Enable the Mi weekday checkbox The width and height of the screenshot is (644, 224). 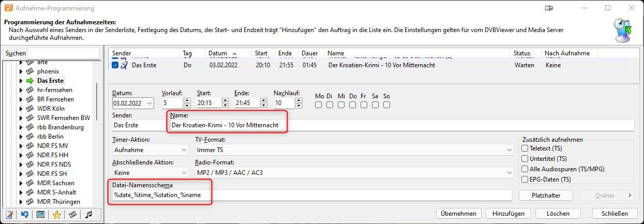341,105
